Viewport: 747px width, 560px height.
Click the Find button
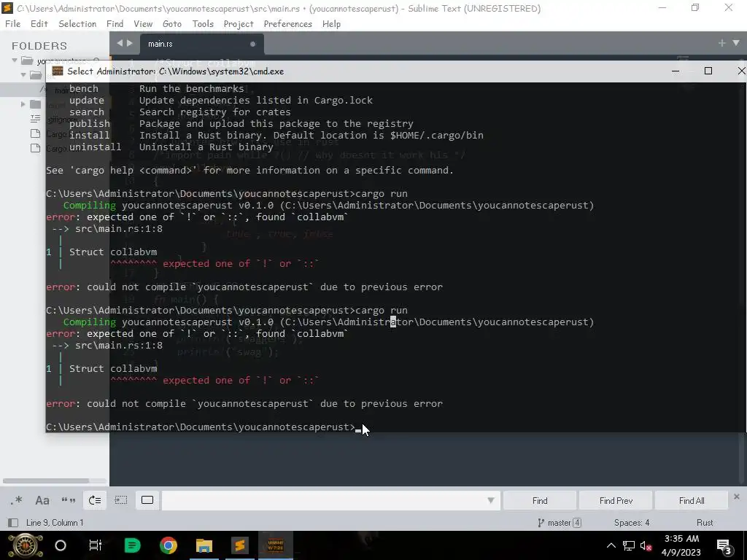pos(540,500)
